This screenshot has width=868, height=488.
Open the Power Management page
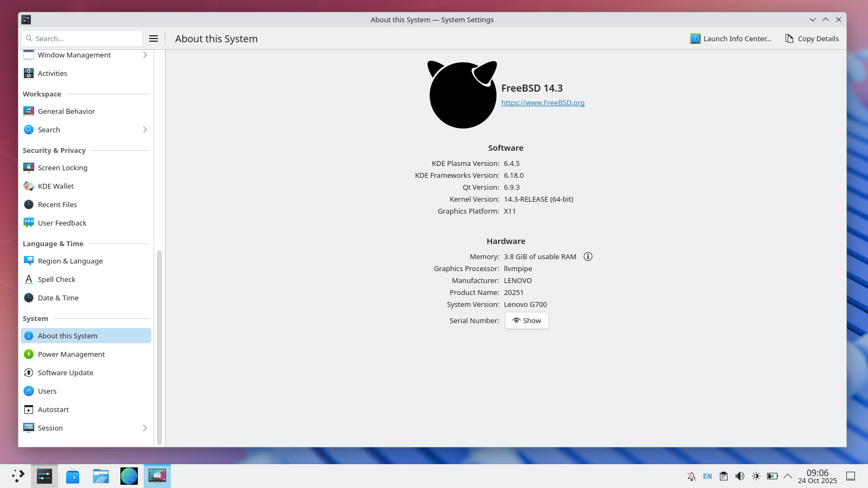click(x=71, y=354)
